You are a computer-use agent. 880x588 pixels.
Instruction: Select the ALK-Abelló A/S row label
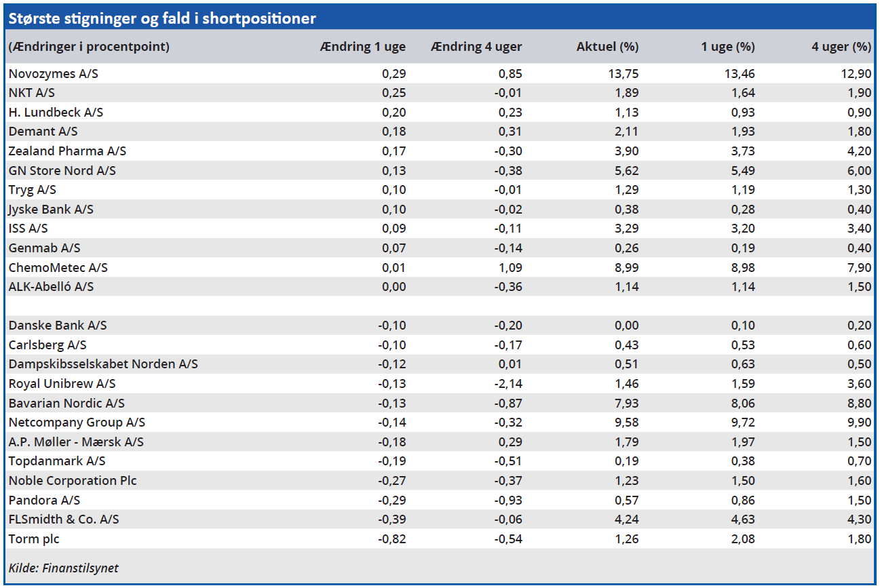click(x=51, y=286)
